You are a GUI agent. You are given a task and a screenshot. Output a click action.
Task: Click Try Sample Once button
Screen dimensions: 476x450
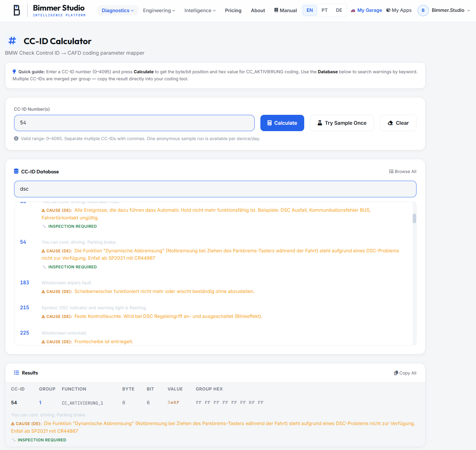(342, 123)
